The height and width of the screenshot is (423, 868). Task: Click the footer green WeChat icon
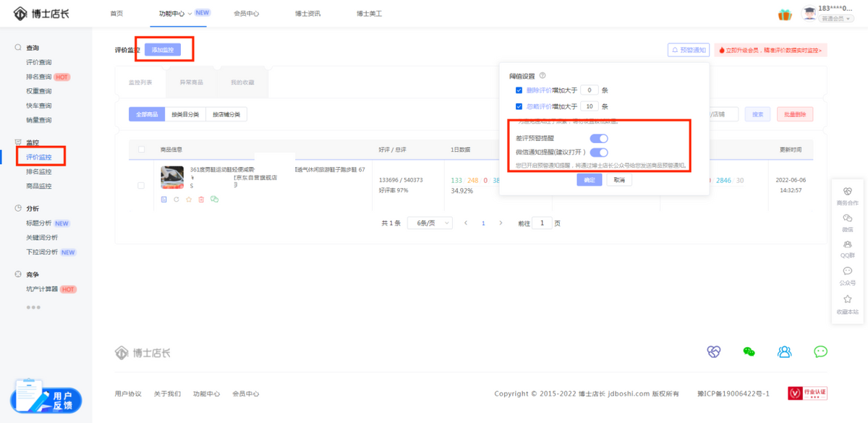tap(749, 351)
